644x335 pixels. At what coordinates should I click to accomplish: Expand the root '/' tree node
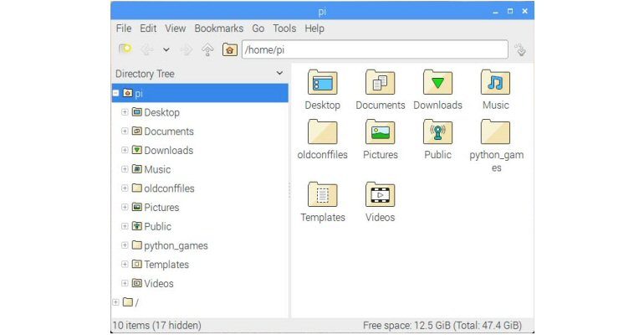tap(116, 302)
